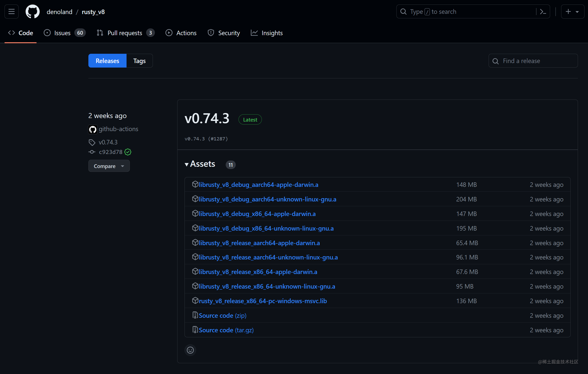Download Source code (zip)
Screen dimensions: 588x374
[222, 315]
